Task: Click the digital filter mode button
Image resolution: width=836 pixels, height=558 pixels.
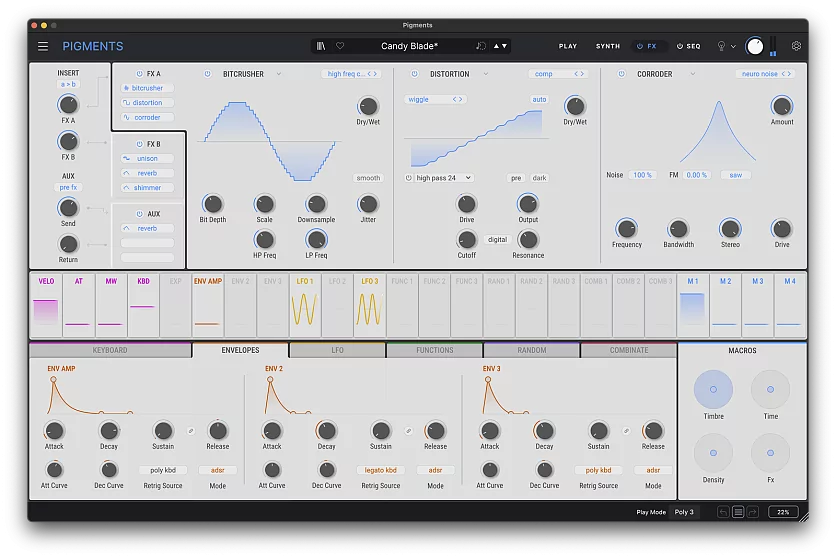Action: click(497, 240)
